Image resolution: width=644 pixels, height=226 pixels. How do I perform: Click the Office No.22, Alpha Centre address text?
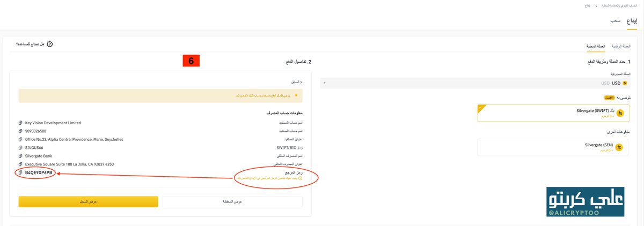tap(74, 139)
